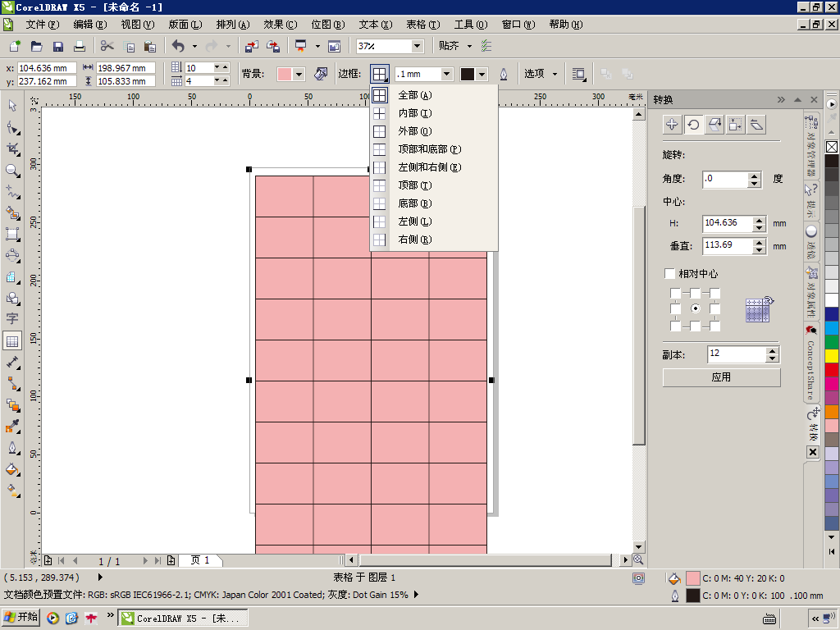Expand the 选项 options dropdown
This screenshot has width=840, height=630.
point(555,74)
